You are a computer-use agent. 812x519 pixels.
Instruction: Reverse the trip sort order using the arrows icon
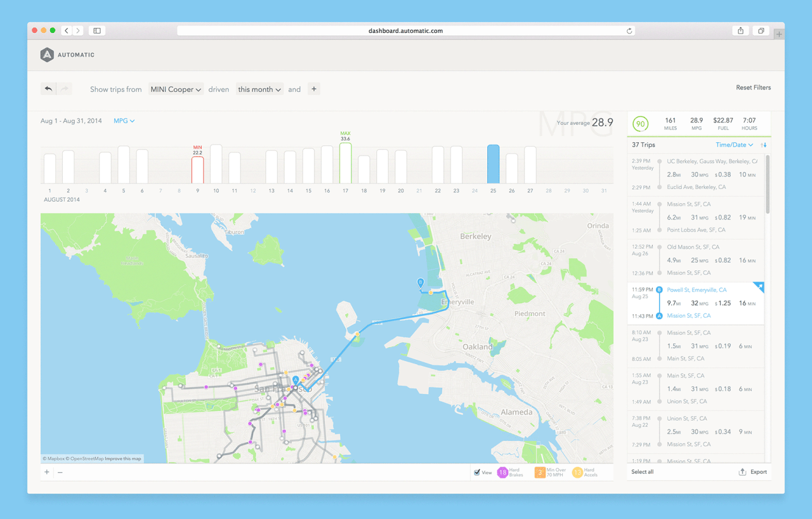[x=764, y=145]
